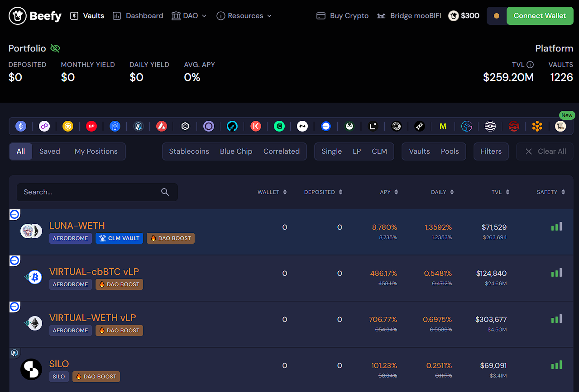Toggle portfolio balance visibility eye icon
This screenshot has height=392, width=579.
[x=55, y=48]
